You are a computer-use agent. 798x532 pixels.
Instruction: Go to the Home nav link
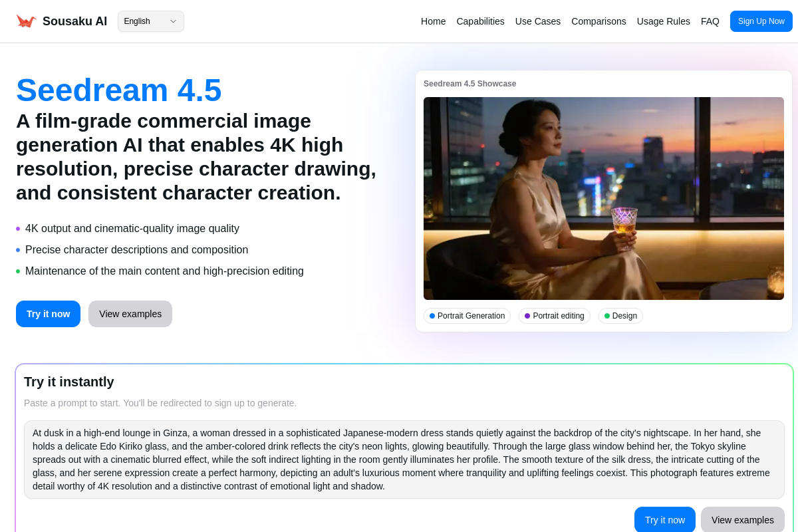[x=433, y=21]
